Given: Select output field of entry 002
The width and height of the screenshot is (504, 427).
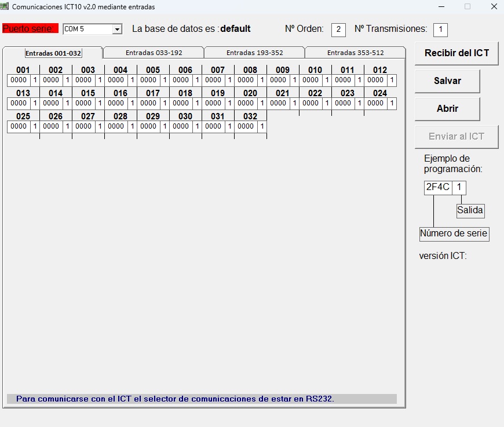Looking at the screenshot, I should point(68,80).
